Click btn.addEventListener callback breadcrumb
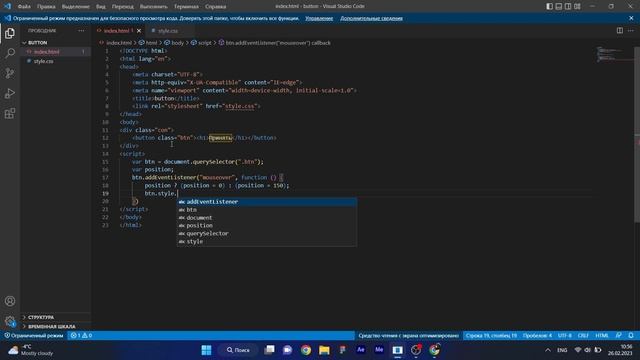 pos(275,43)
